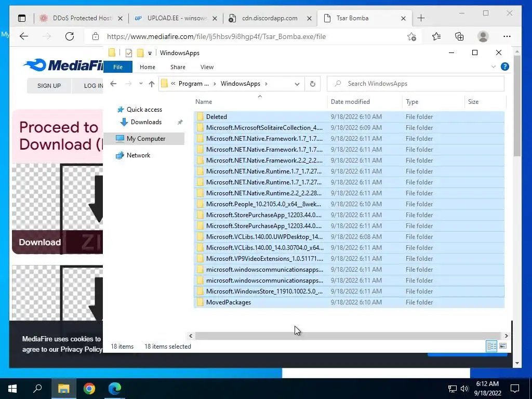Switch to Details view layout icon
Viewport: 532px width, 399px height.
(x=491, y=346)
